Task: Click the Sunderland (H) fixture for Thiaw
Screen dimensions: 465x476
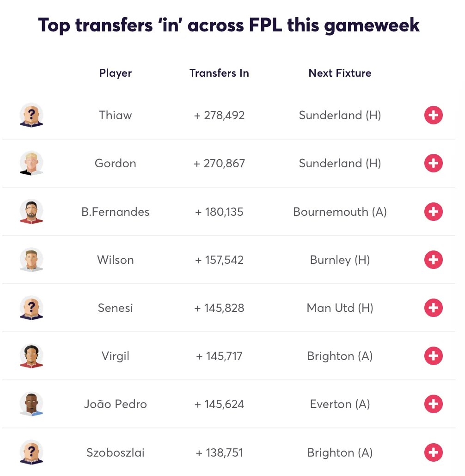Action: (340, 115)
